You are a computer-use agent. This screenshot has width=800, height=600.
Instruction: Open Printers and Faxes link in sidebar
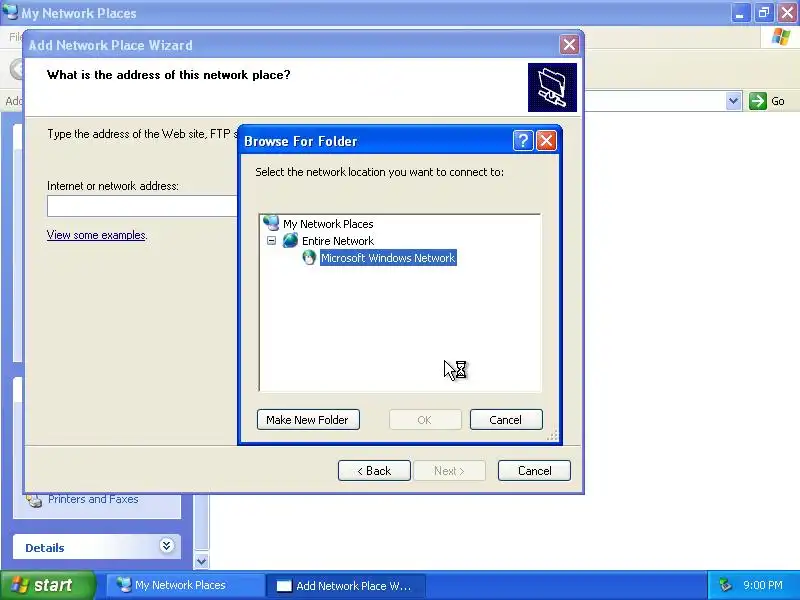pos(93,499)
